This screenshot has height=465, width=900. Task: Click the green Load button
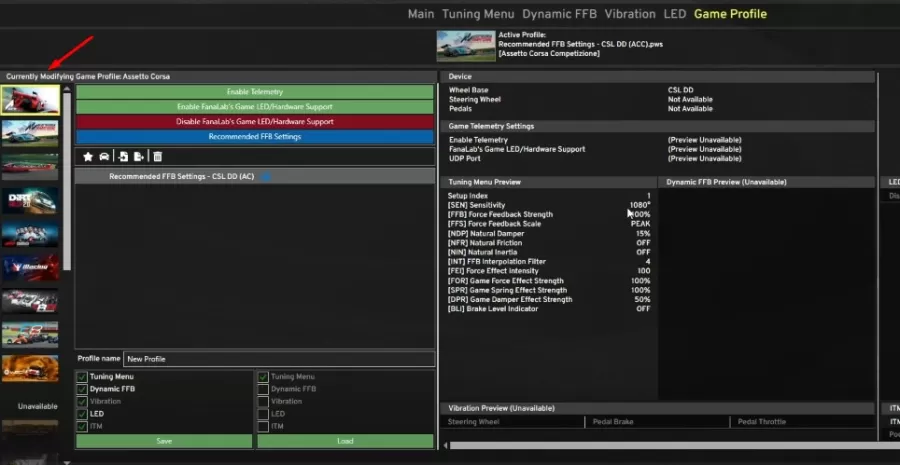tap(345, 441)
